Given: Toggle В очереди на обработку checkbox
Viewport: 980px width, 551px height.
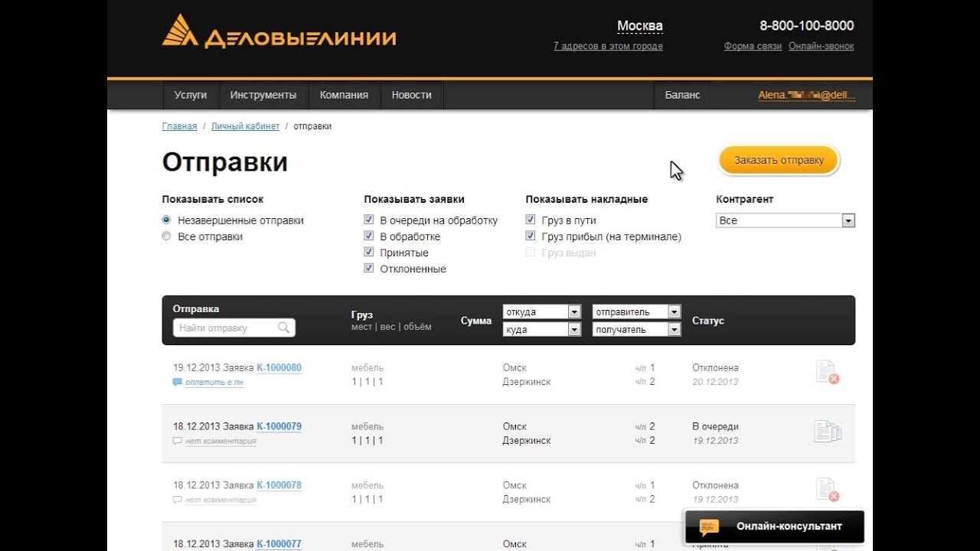Looking at the screenshot, I should pos(369,220).
